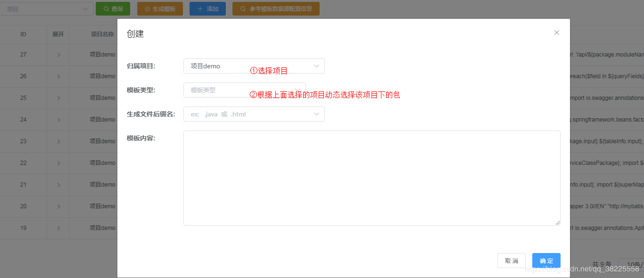The width and height of the screenshot is (644, 278).
Task: Click the green 查询 button
Action: (113, 8)
